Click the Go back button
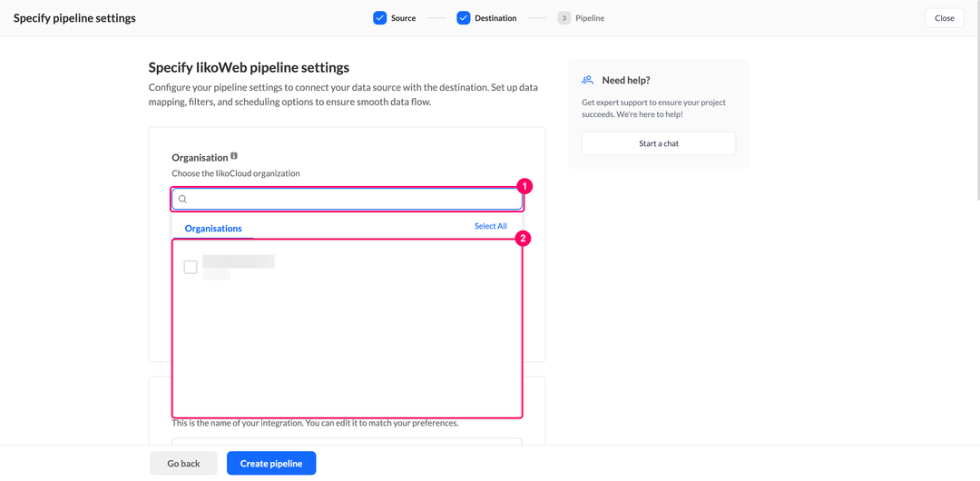Image resolution: width=980 pixels, height=481 pixels. tap(183, 464)
